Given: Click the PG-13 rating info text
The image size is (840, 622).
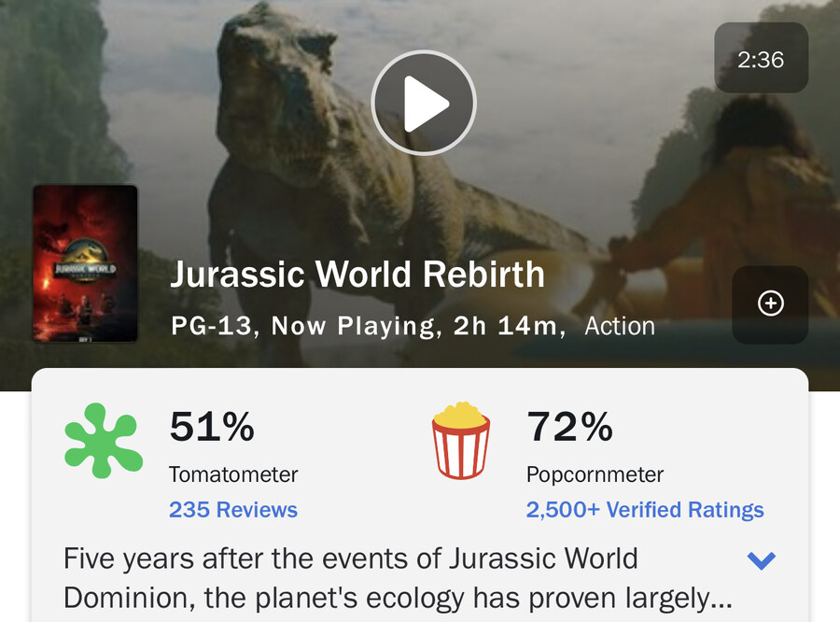Looking at the screenshot, I should (x=211, y=326).
